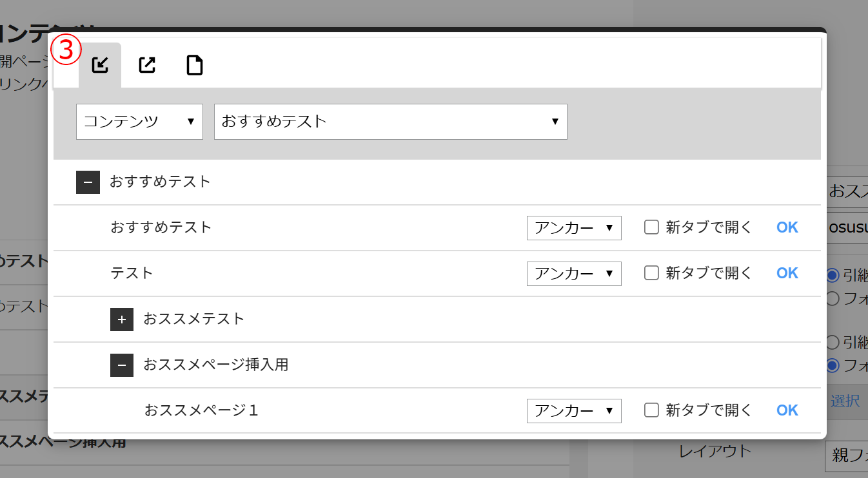Click OK in the おすすめテスト row
Viewport: 868px width, 478px height.
[787, 227]
